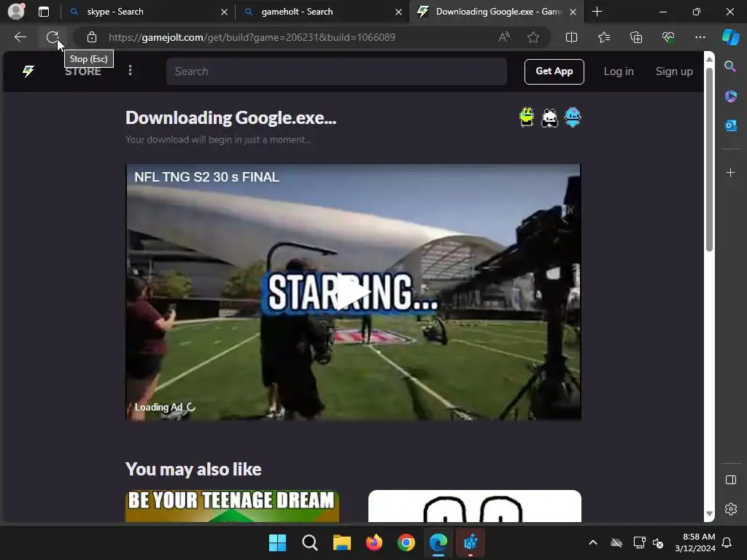Open the STORE section

coord(83,71)
